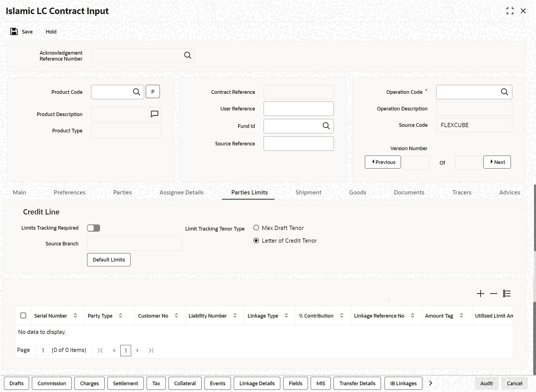536x392 pixels.
Task: Select the Max Draft Tenor option
Action: [256, 228]
